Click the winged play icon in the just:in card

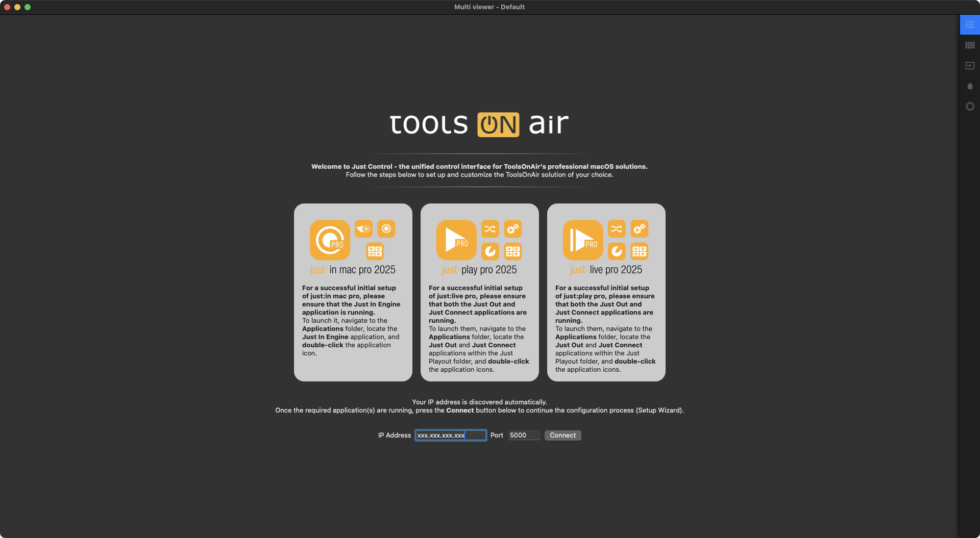click(x=364, y=229)
